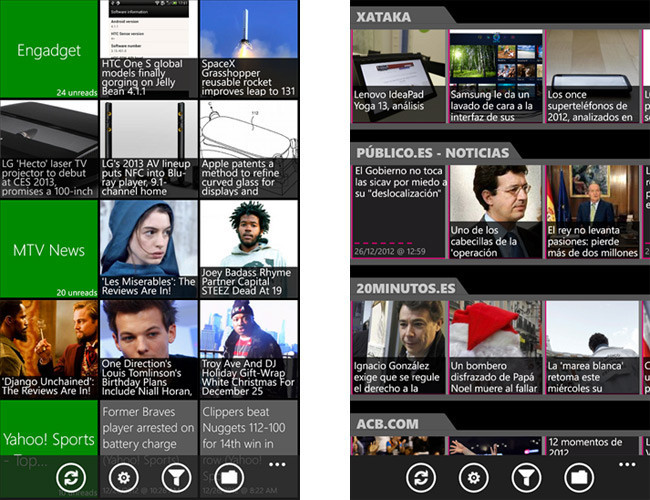Viewport: 650px width, 500px height.
Task: Open Samsung lavado de cara article
Action: pyautogui.click(x=495, y=76)
